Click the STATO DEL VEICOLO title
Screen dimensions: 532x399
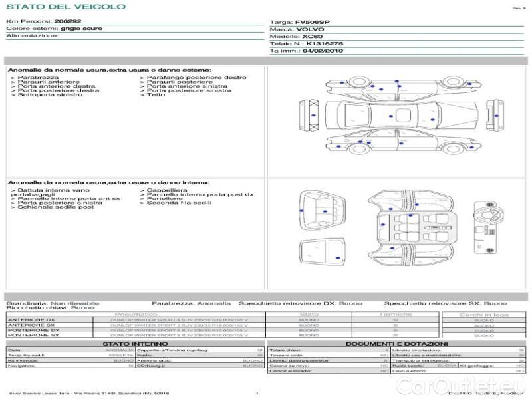[x=66, y=7]
